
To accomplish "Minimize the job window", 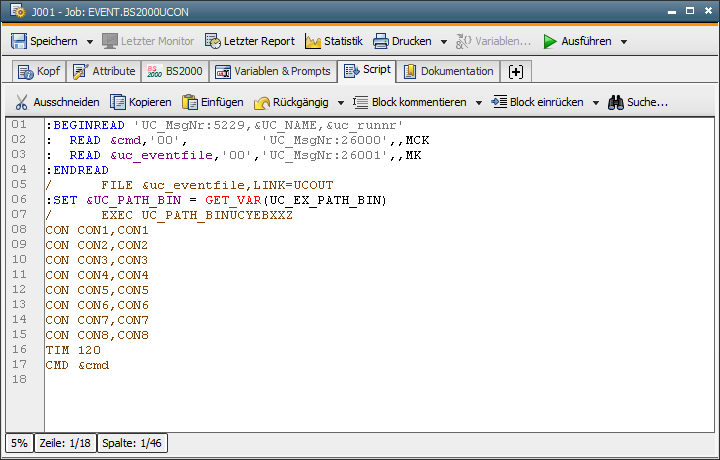I will (x=672, y=11).
